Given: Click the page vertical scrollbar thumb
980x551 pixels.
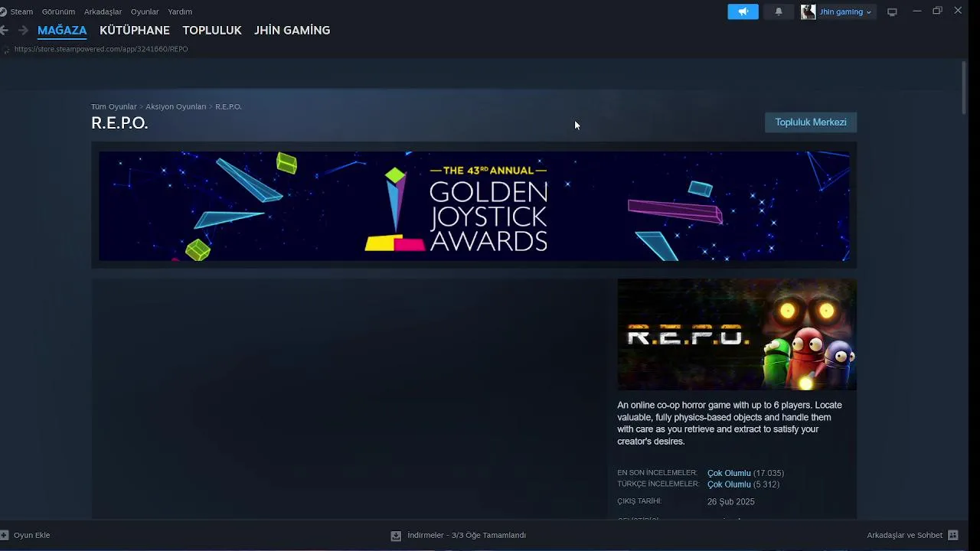Looking at the screenshot, I should coord(964,88).
